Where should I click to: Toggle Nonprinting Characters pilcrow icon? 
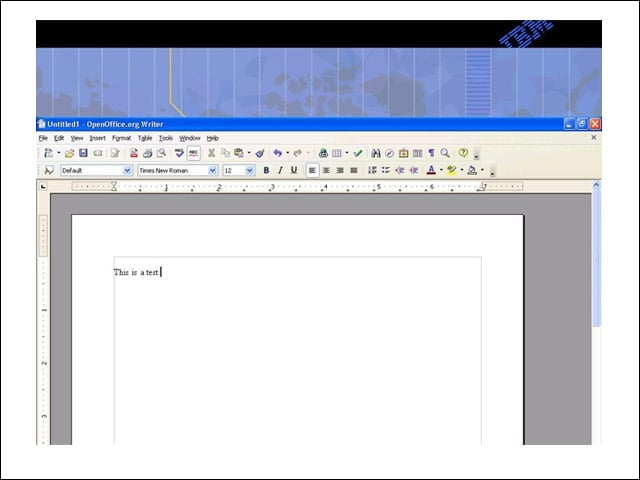(x=431, y=153)
